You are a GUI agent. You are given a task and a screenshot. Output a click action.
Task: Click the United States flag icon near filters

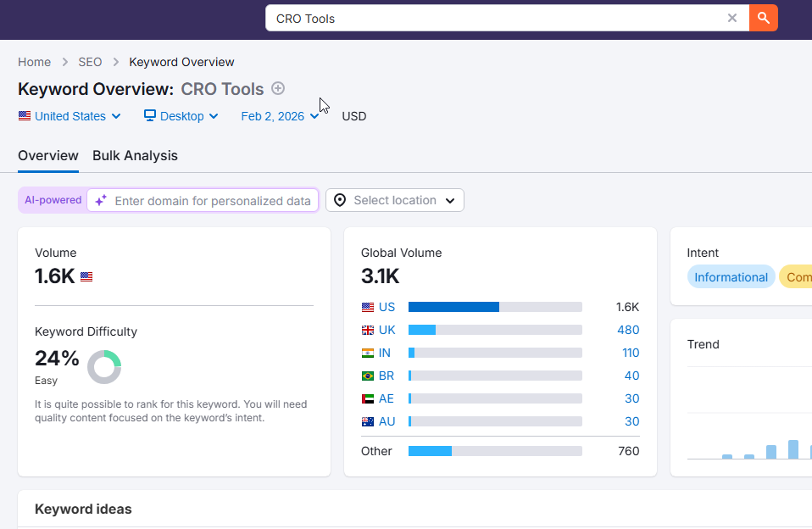point(25,116)
